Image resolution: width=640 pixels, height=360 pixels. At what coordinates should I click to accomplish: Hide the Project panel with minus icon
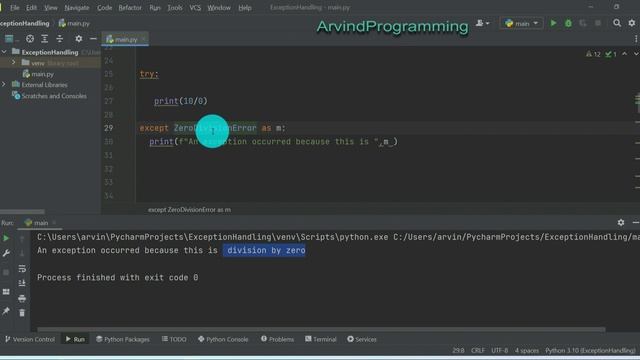93,39
